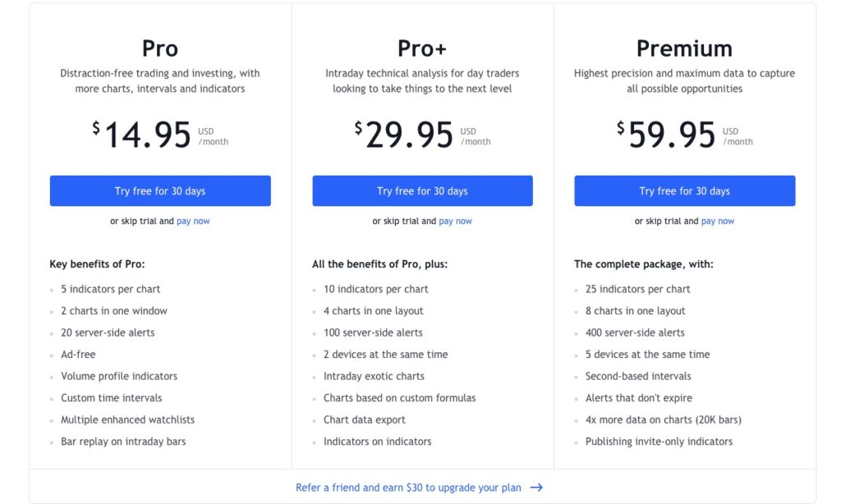
Task: Click the Pro plan heading
Action: pos(160,48)
